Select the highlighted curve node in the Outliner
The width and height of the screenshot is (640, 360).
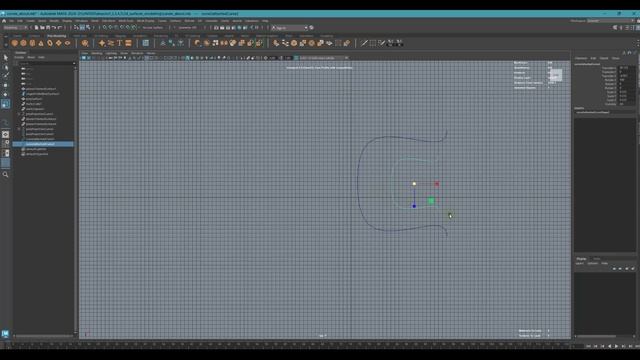43,144
